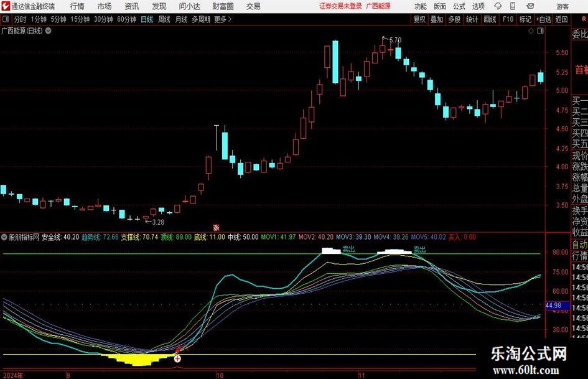Click the red plus buy signal marker
Image resolution: width=588 pixels, height=379 pixels.
click(177, 358)
